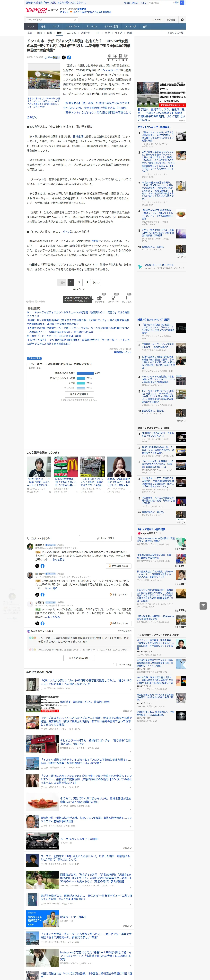The width and height of the screenshot is (210, 980).
Task: Select the 速報 main tab
Action: (43, 27)
